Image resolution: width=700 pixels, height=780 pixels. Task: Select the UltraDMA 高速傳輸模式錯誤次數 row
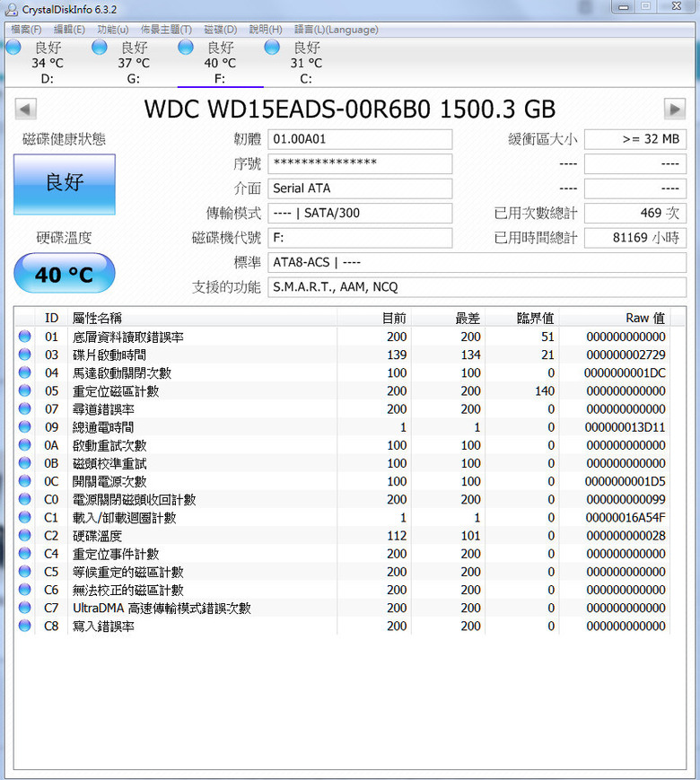click(x=342, y=608)
